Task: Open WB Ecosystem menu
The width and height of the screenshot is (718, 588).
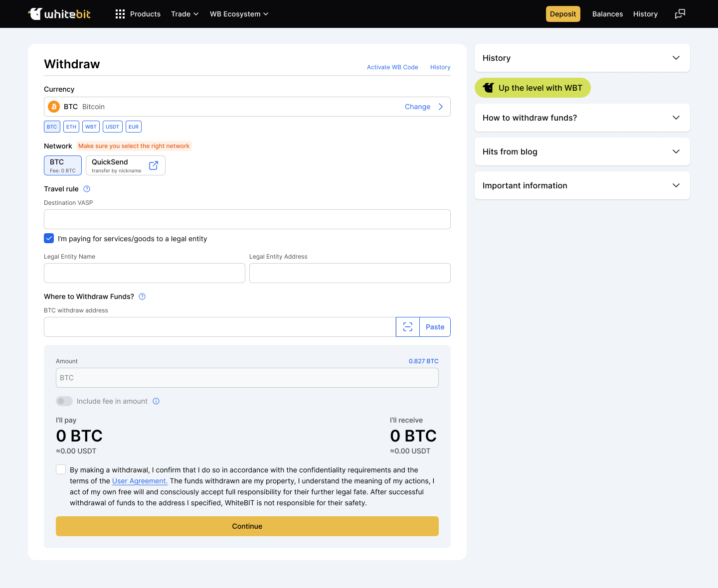Action: pos(239,14)
